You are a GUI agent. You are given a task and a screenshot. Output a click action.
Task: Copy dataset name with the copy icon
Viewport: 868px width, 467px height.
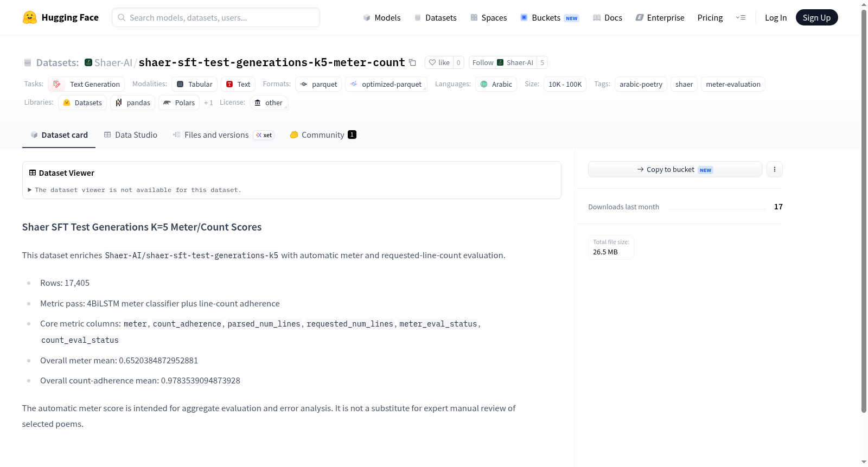[412, 62]
